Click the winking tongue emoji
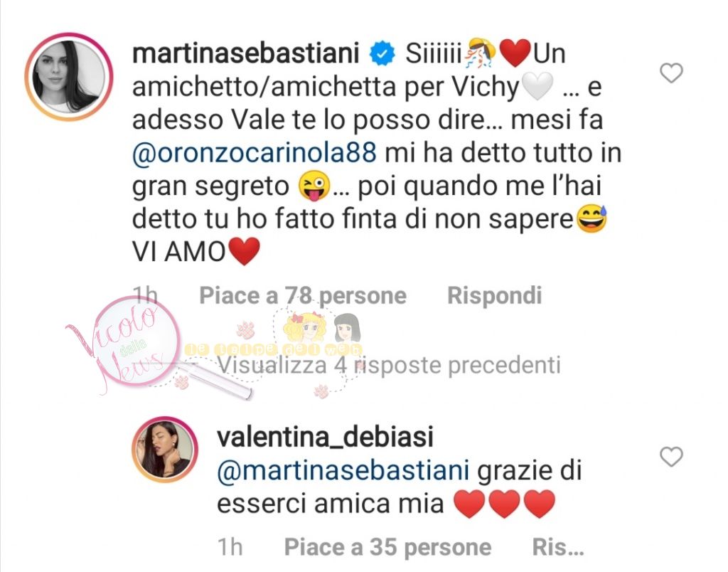728x572 pixels. [x=314, y=186]
